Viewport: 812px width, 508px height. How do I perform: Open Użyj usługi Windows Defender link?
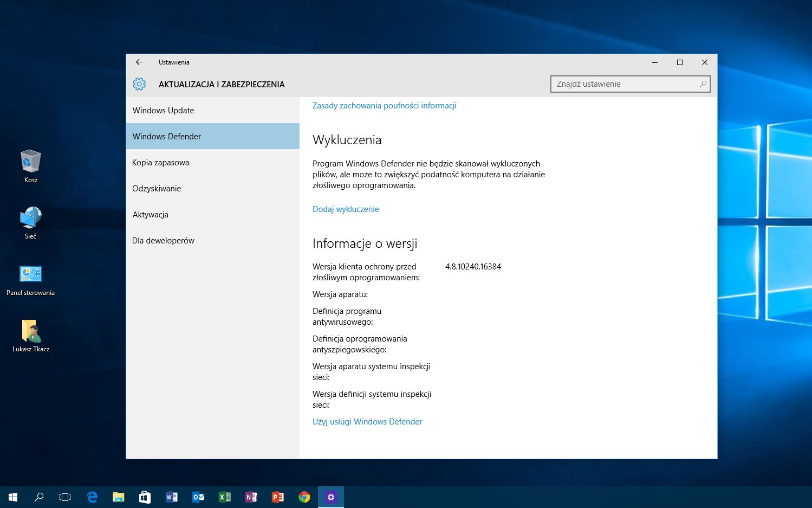coord(367,422)
